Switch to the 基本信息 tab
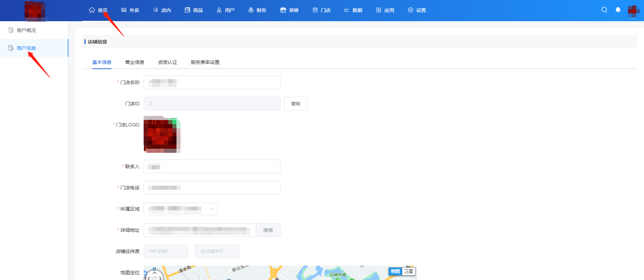The height and width of the screenshot is (280, 644). click(x=102, y=62)
